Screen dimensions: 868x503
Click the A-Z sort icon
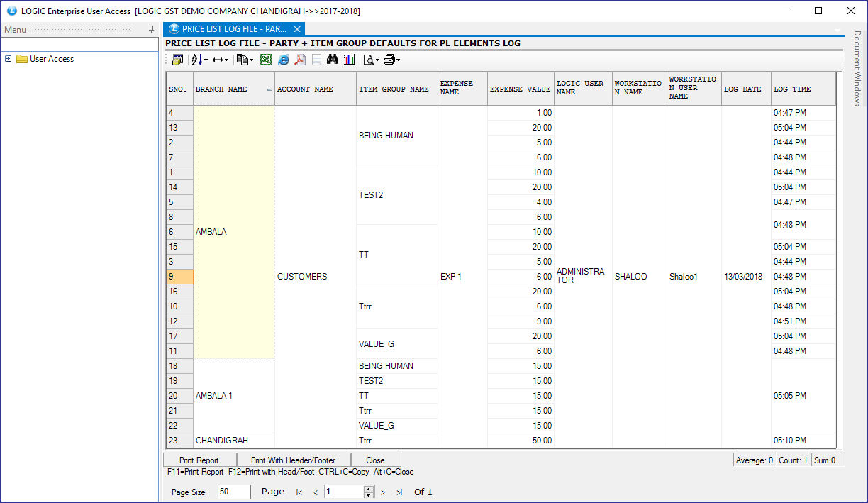click(196, 60)
